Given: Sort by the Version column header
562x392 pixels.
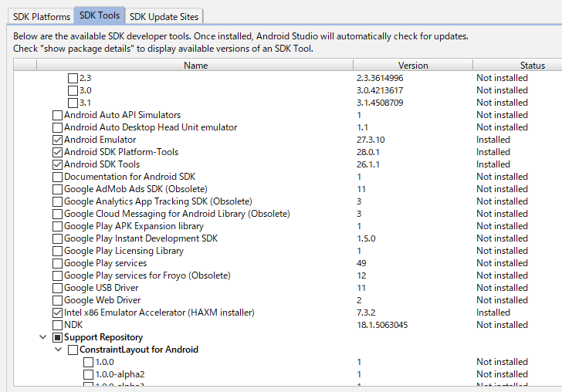Looking at the screenshot, I should click(x=413, y=66).
